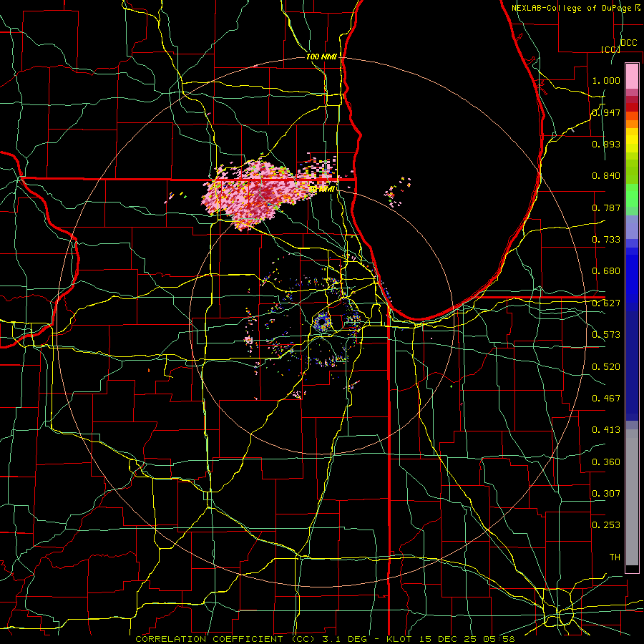
Task: Click the 100 NMI range ring label
Action: (321, 57)
